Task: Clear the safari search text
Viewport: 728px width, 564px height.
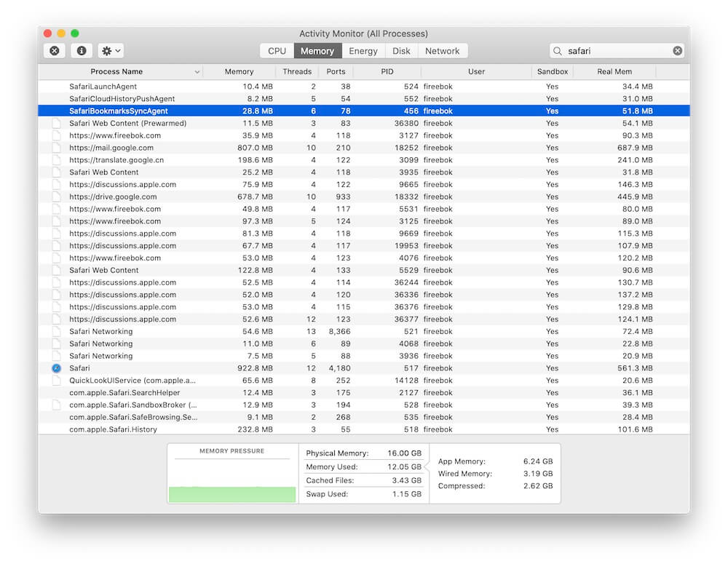Action: pos(677,51)
